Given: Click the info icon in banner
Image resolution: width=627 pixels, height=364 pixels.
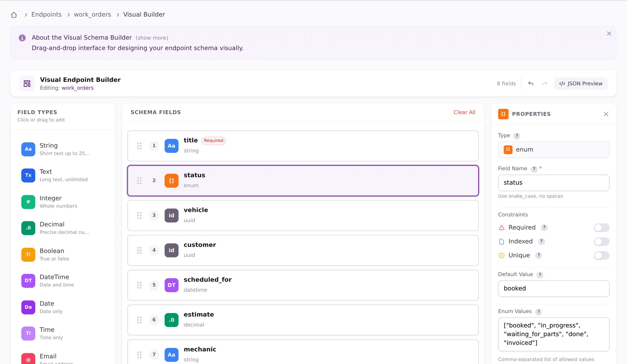Looking at the screenshot, I should pos(22,38).
